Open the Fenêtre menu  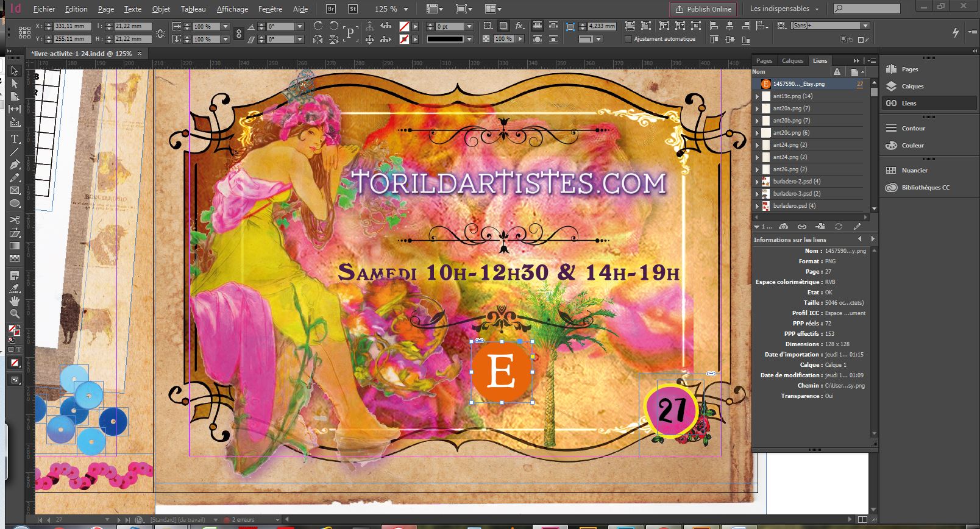pos(270,9)
